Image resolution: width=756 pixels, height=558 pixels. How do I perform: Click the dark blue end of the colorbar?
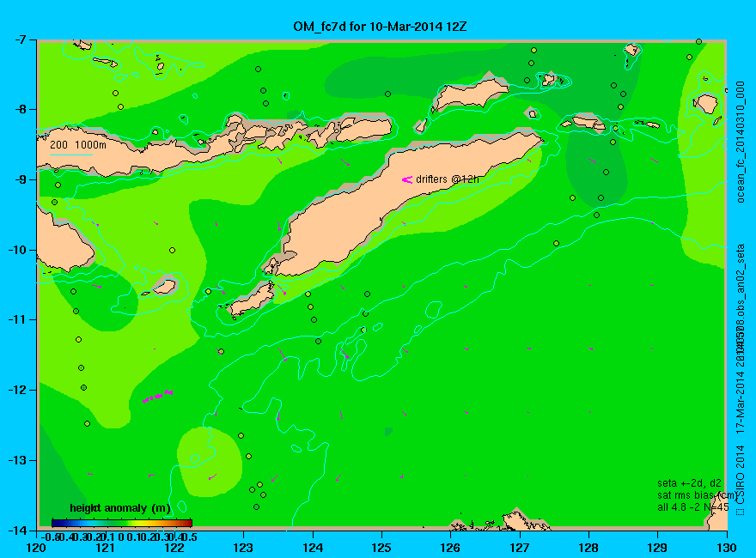tap(56, 523)
